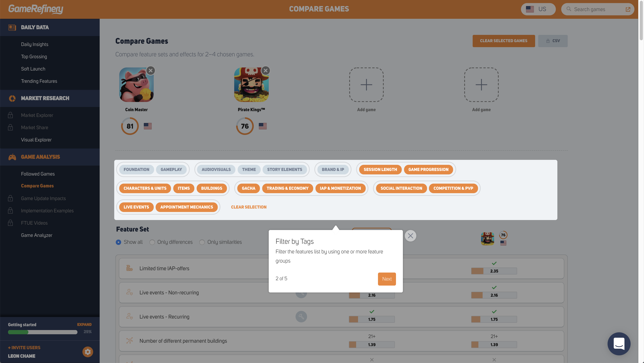Click the Getting started progress bar
The width and height of the screenshot is (644, 363).
43,332
